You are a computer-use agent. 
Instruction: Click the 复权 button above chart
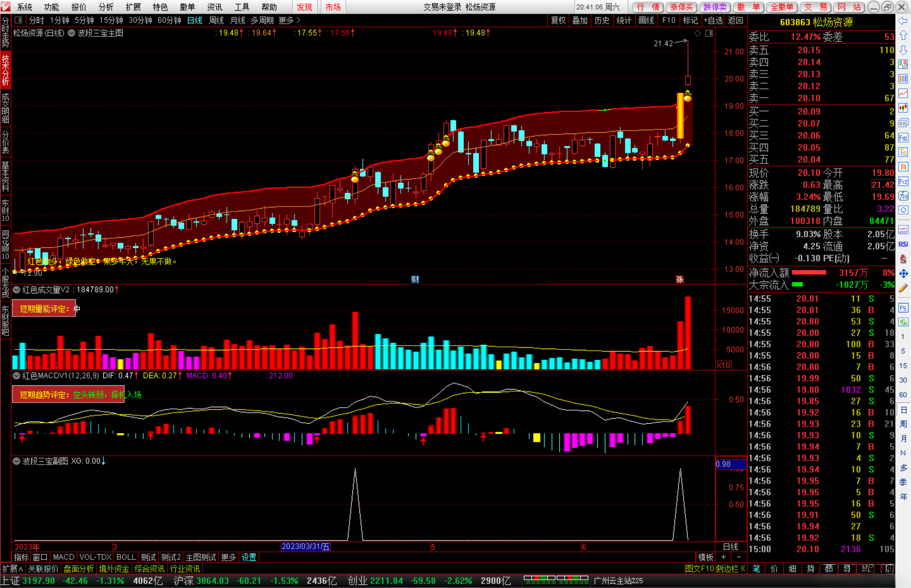558,20
